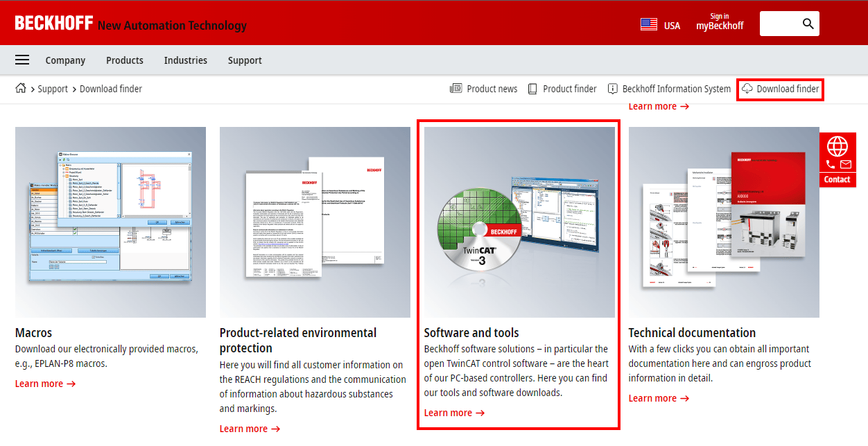Click the Product finder icon

coord(532,89)
